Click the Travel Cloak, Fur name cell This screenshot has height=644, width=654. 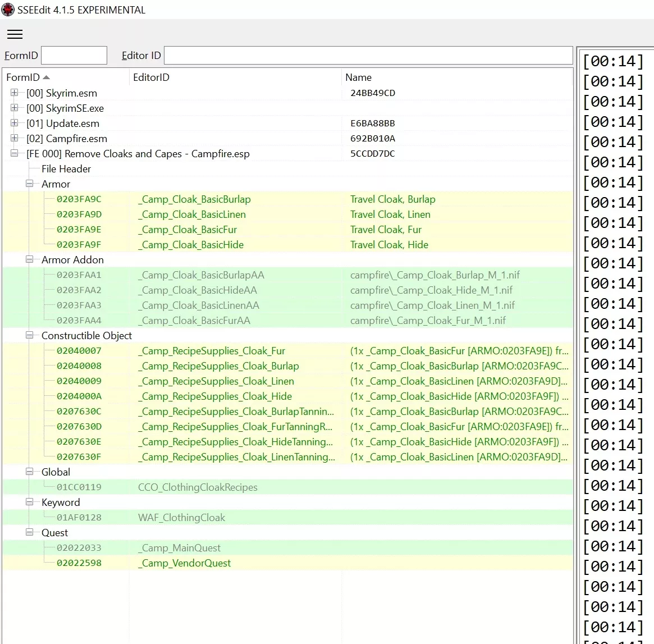(x=386, y=230)
